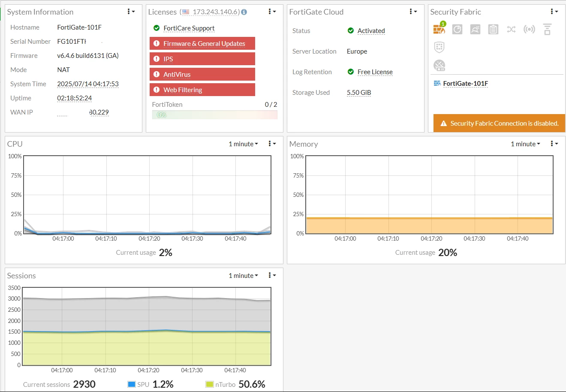
Task: Click the Activated status link in FortiGate Cloud
Action: pos(371,31)
